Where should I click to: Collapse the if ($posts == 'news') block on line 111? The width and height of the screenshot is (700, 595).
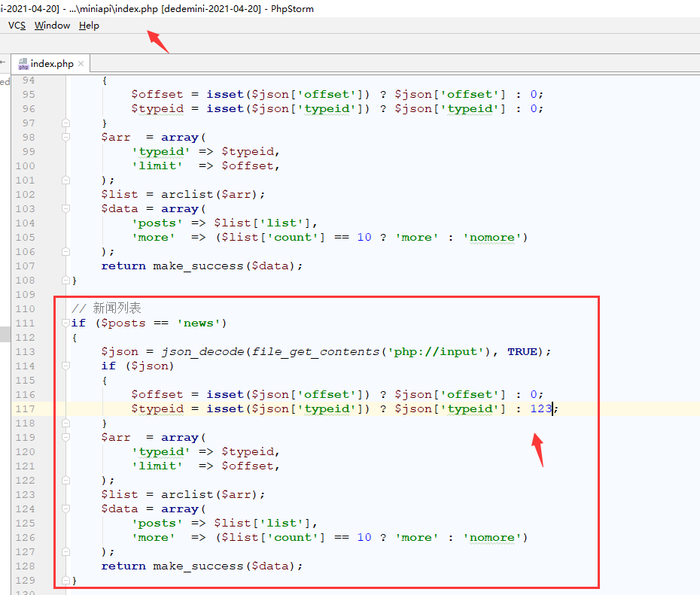tap(65, 323)
